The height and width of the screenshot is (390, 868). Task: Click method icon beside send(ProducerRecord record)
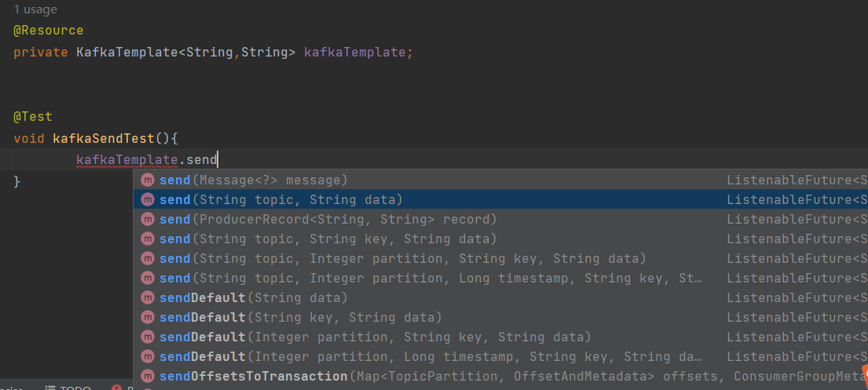[x=148, y=220]
